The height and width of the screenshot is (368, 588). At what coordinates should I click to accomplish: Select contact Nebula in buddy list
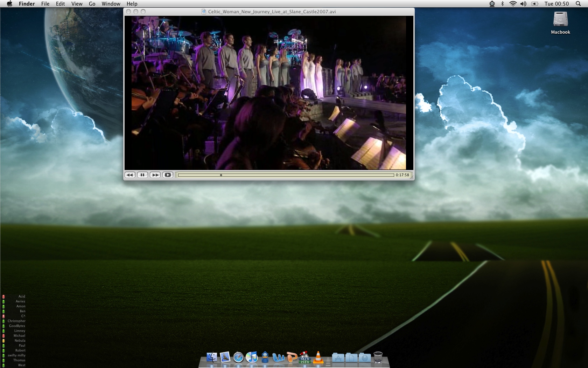pos(20,341)
